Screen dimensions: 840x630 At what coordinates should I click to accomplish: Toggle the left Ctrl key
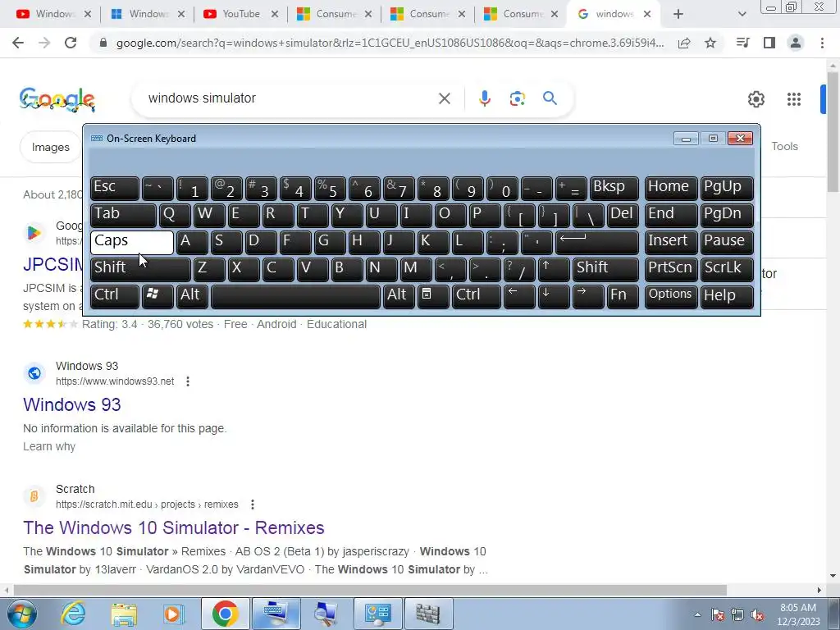(115, 296)
